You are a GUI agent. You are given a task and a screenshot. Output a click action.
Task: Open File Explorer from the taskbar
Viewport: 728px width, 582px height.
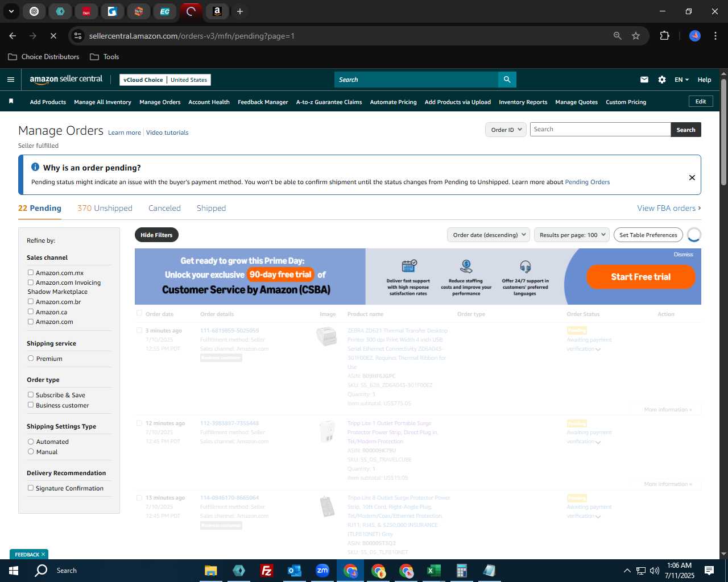click(x=211, y=571)
